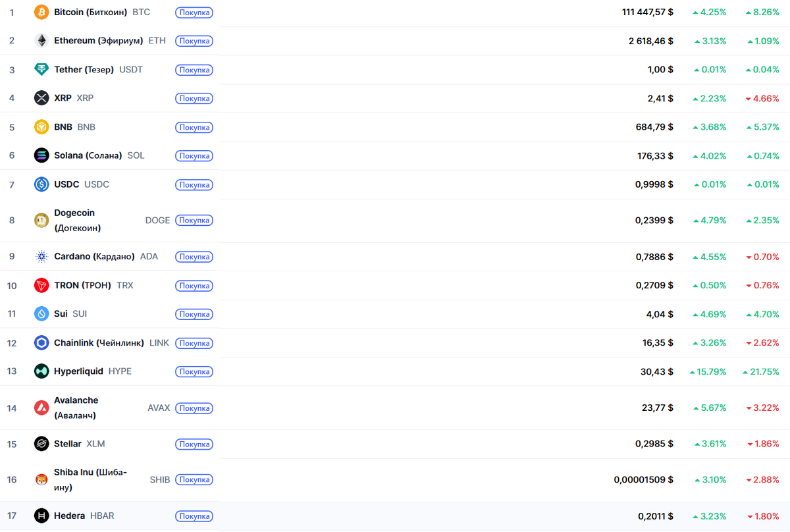Open the Stellar coin name link
The image size is (790, 532).
[x=68, y=444]
